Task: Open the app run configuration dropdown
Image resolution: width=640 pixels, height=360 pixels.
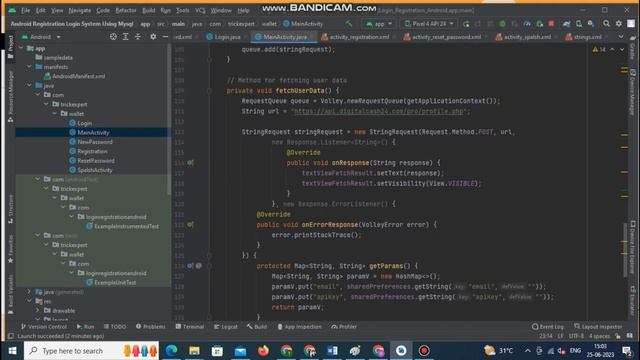Action: tap(379, 24)
